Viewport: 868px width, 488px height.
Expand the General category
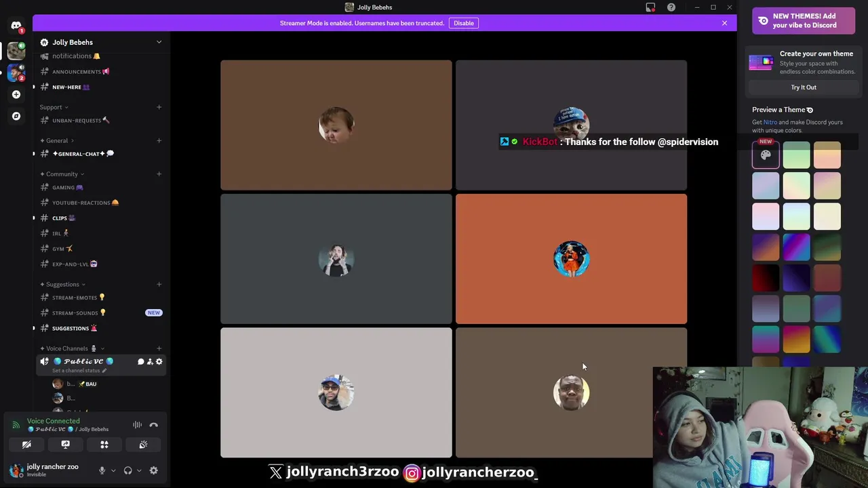pos(56,141)
